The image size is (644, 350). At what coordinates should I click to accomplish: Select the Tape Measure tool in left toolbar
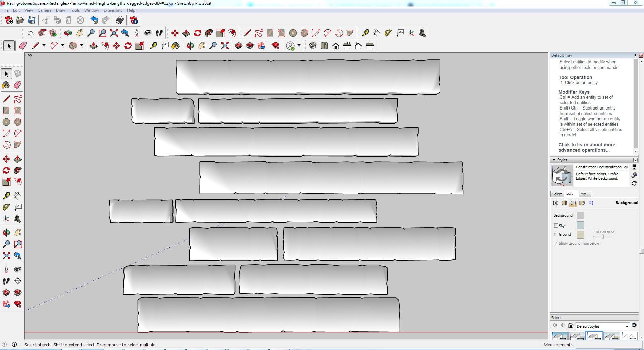6,195
